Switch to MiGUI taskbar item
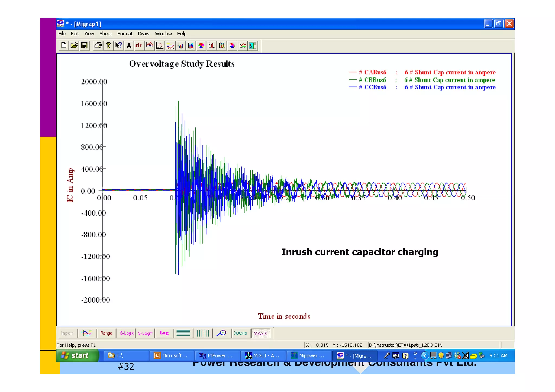This screenshot has height=392, width=555. pyautogui.click(x=263, y=355)
